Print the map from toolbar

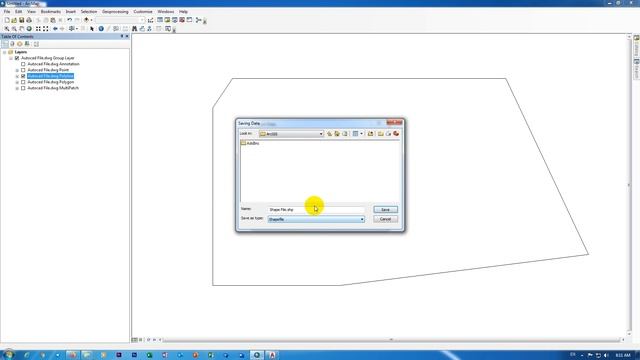click(29, 20)
